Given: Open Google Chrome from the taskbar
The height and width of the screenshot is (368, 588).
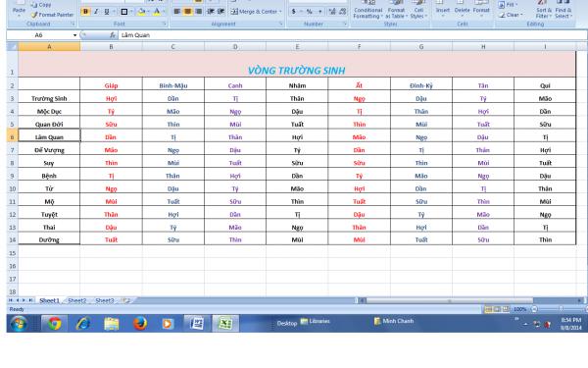Looking at the screenshot, I should 54,323.
